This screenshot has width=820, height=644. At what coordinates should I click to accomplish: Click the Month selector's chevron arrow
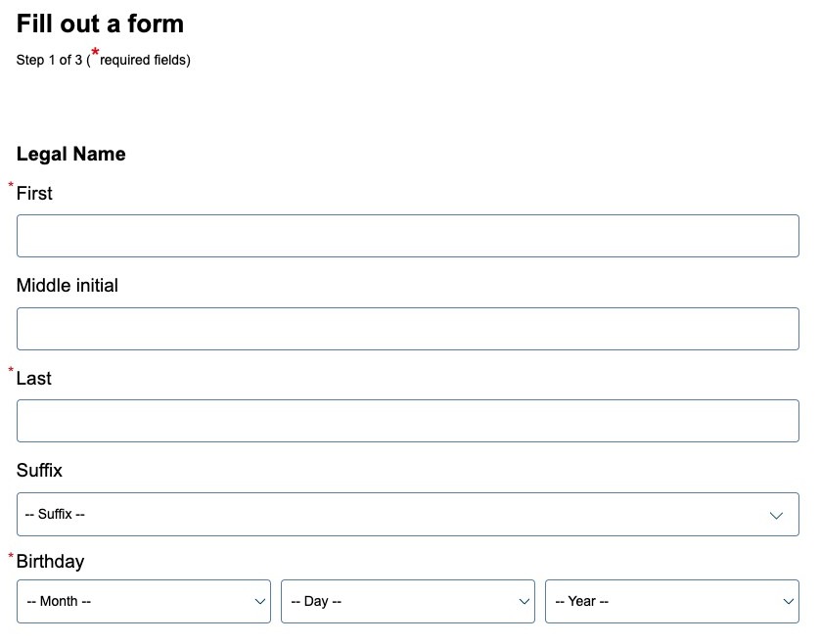[260, 601]
